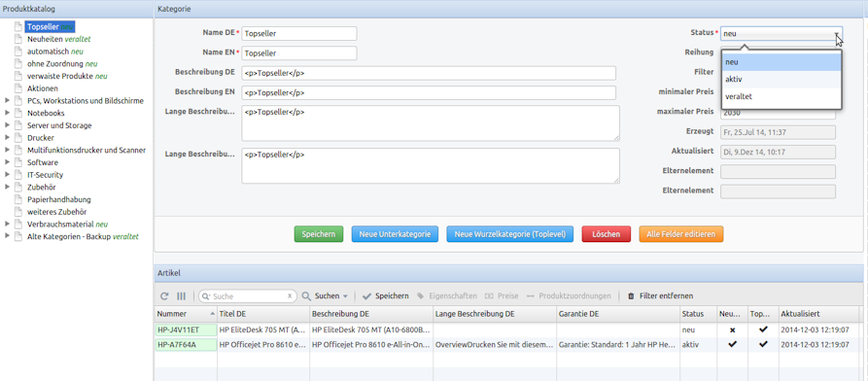Click the refresh icon in Artikel toolbar

[x=164, y=296]
